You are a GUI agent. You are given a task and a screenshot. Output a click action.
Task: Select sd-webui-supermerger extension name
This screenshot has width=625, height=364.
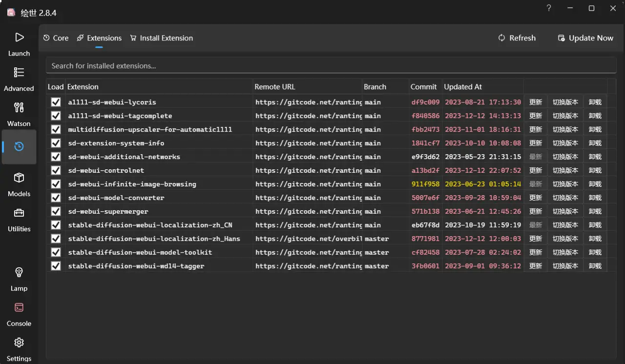pyautogui.click(x=108, y=211)
